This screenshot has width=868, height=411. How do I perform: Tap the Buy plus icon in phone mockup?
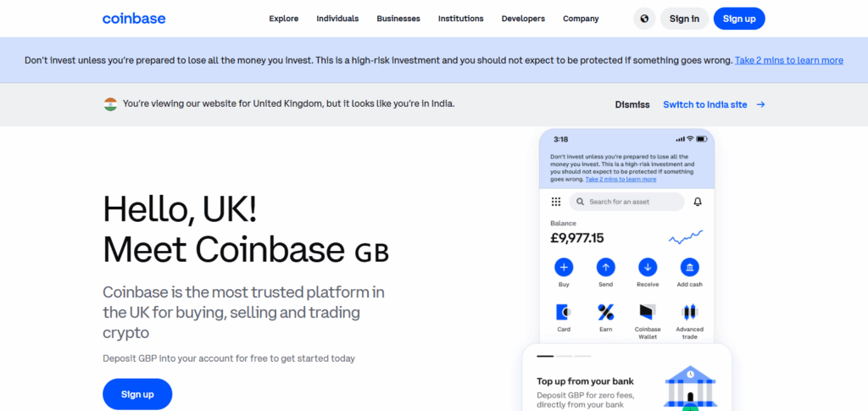[x=564, y=268]
